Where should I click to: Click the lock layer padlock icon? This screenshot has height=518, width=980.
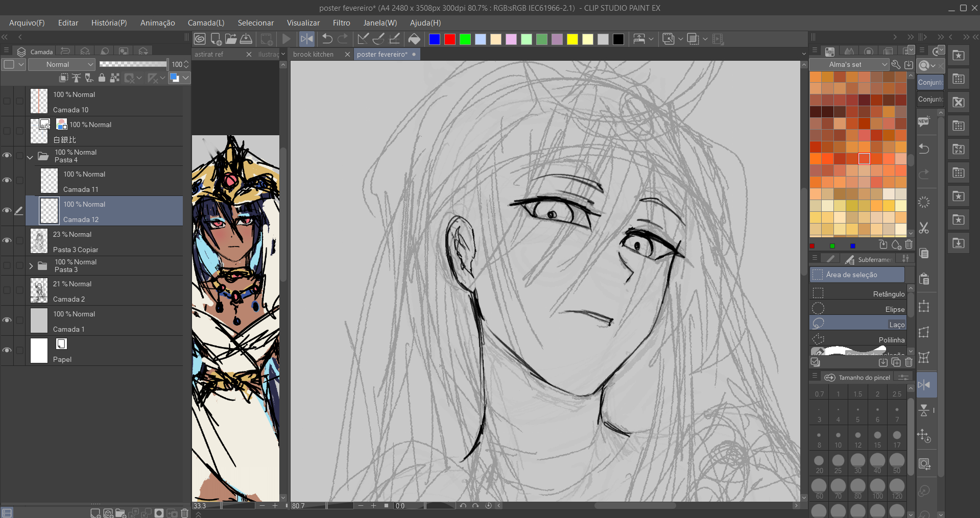[x=102, y=78]
